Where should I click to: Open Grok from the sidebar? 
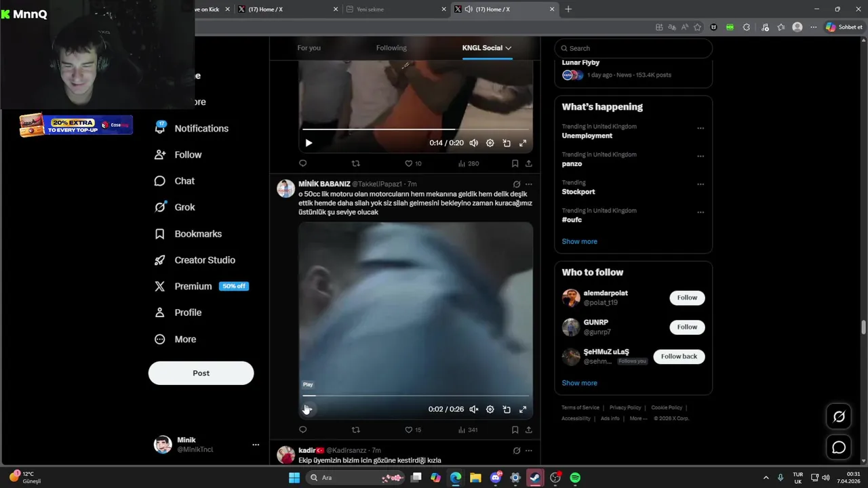[175, 207]
